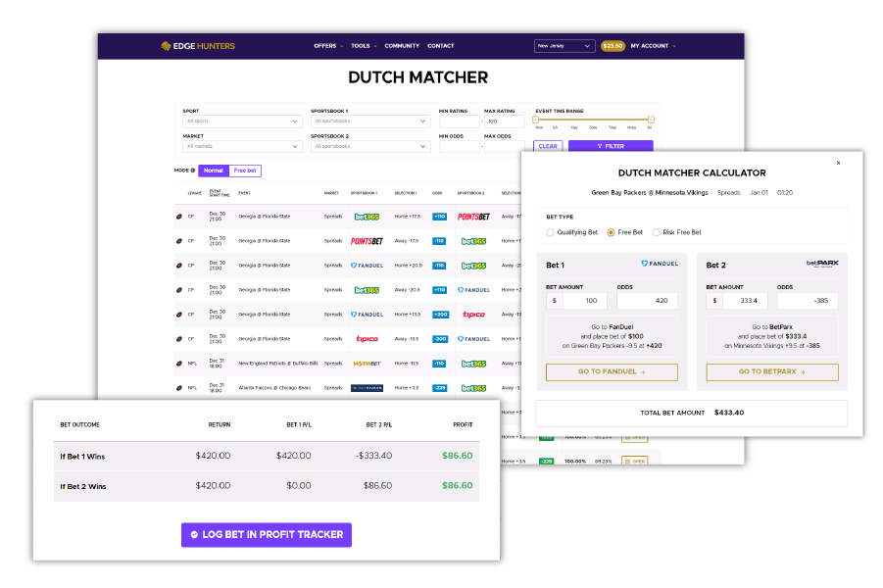Click Open button in last table row
The width and height of the screenshot is (883, 588).
[635, 462]
